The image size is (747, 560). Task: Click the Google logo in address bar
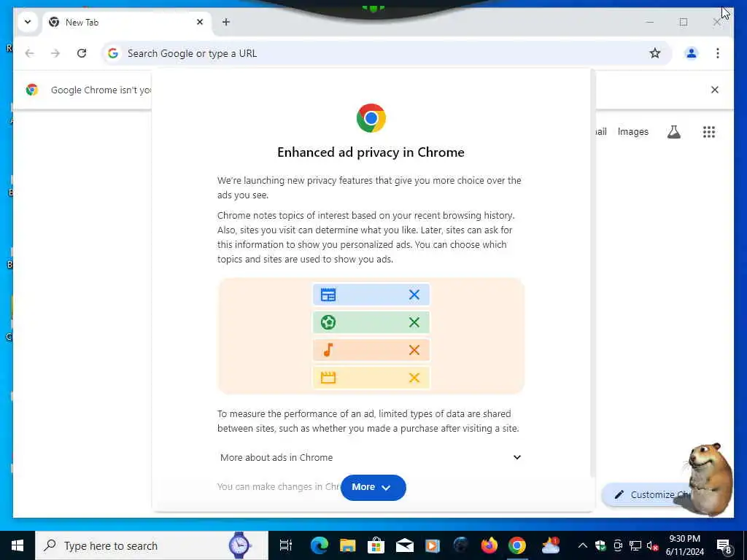click(x=113, y=53)
